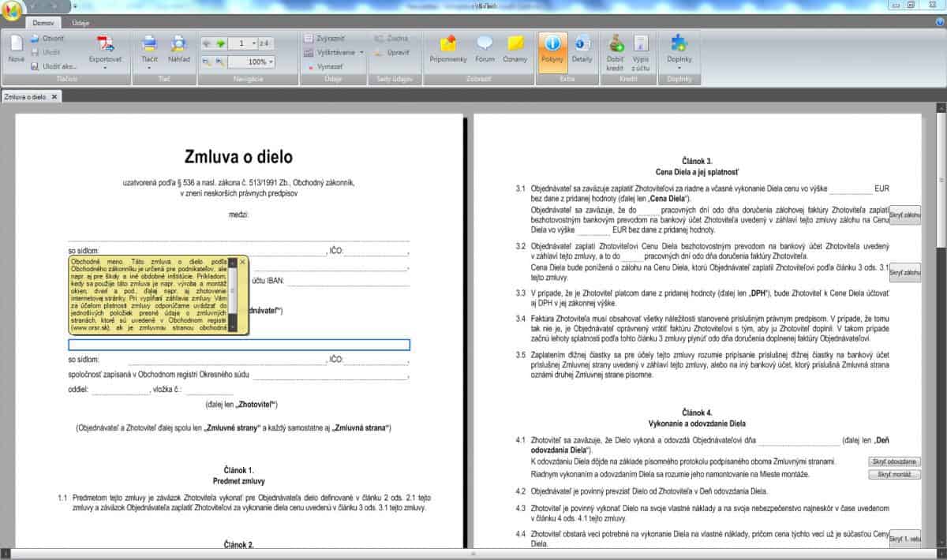This screenshot has width=947, height=560.
Task: Click the application orb menu button
Action: coord(13,10)
